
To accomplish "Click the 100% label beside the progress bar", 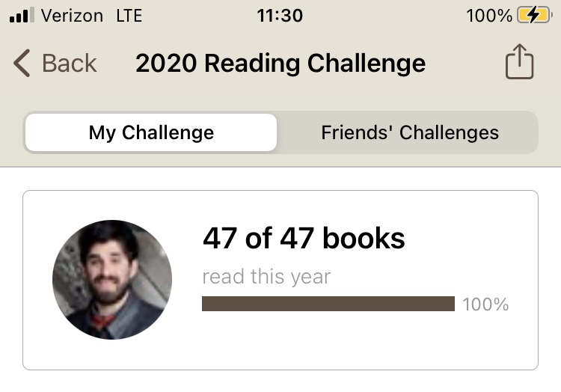I will (x=485, y=304).
